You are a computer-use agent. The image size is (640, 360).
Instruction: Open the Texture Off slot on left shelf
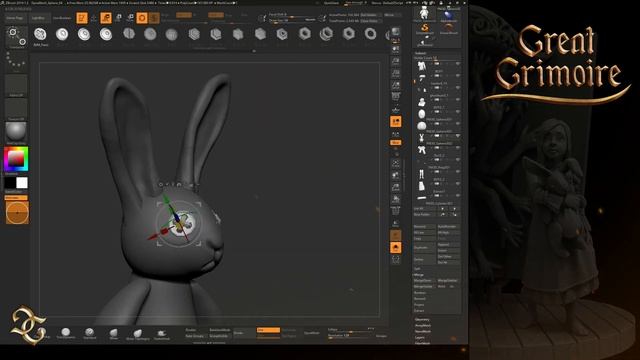pos(16,109)
